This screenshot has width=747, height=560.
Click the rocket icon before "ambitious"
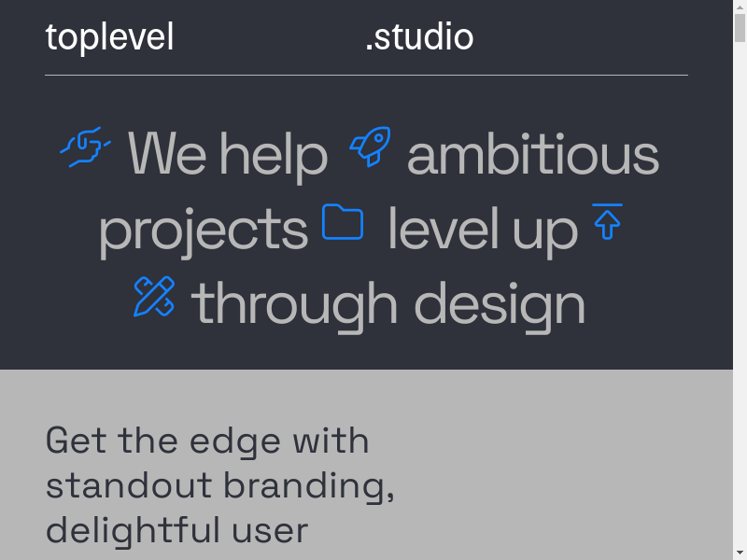point(370,147)
